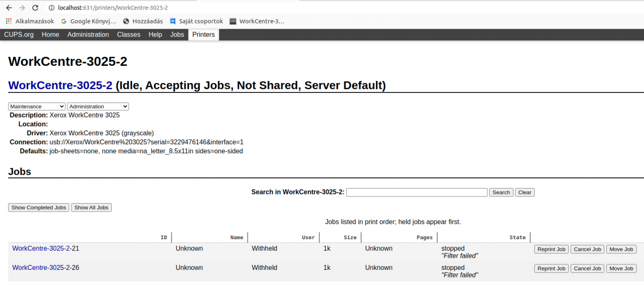Click "Filter failed" state of job 21
Viewport: 644px width, 285px height.
(x=459, y=256)
